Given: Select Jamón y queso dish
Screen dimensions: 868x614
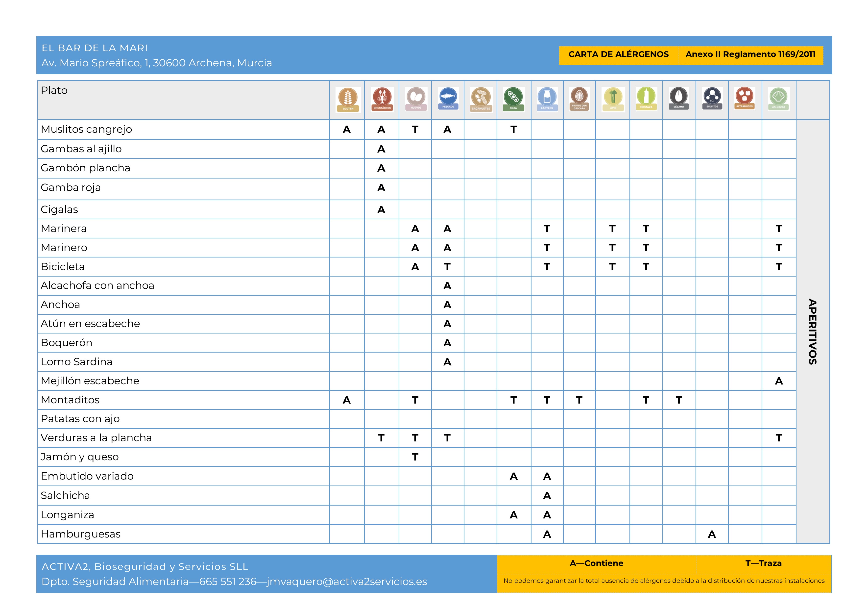Looking at the screenshot, I should click(x=80, y=457).
